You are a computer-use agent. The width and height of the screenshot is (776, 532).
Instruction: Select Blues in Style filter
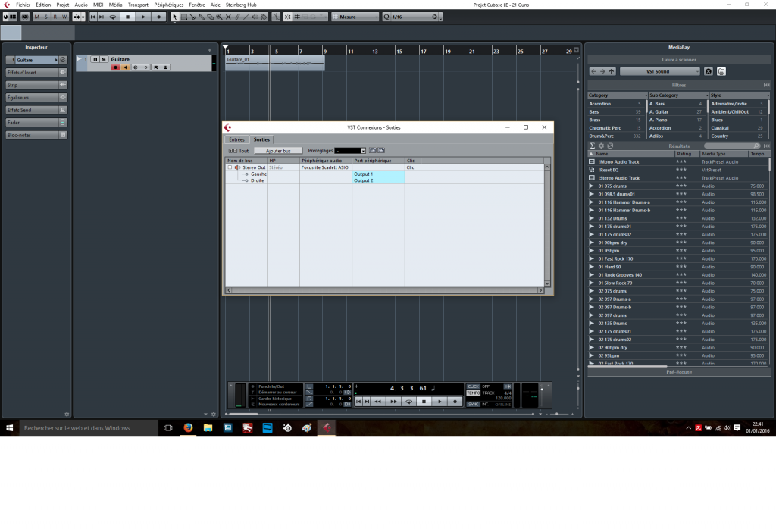tap(738, 120)
